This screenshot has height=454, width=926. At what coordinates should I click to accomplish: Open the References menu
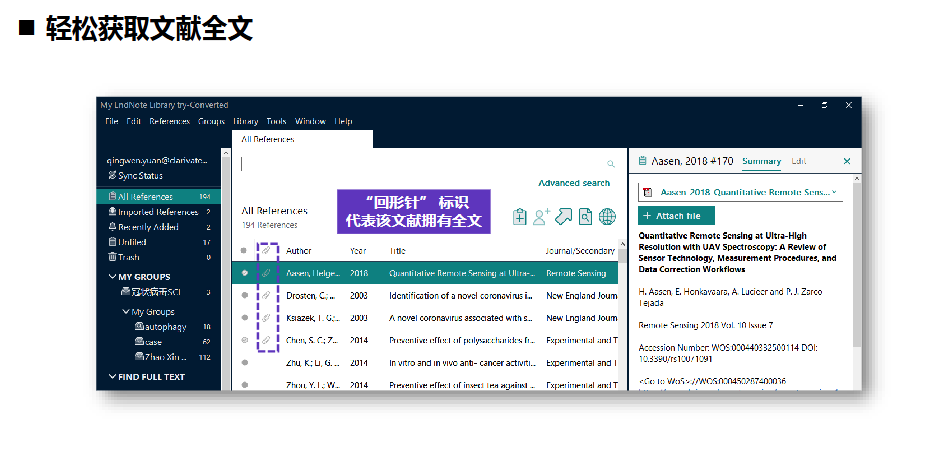[169, 121]
